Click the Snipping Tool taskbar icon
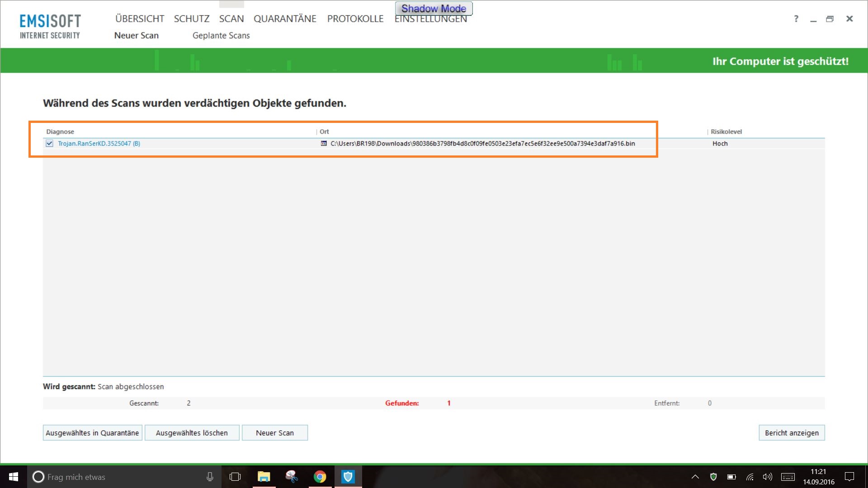 [x=292, y=477]
